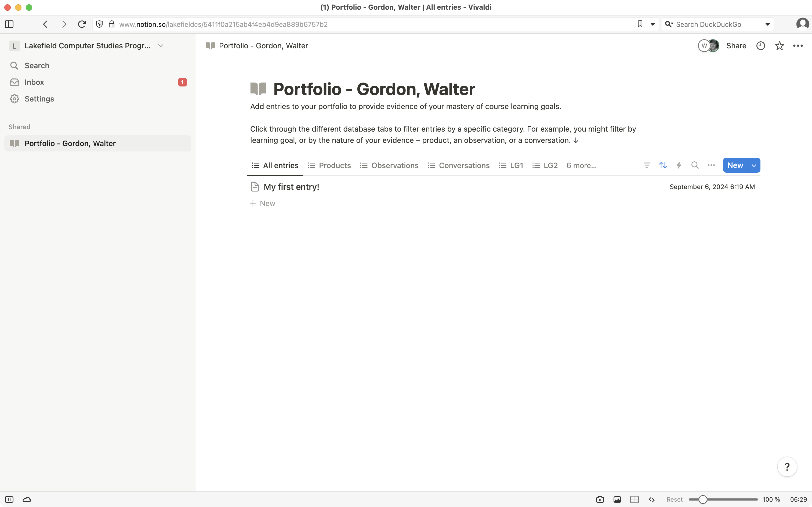The width and height of the screenshot is (812, 507).
Task: Open dropdown arrow beside New button
Action: click(x=754, y=165)
